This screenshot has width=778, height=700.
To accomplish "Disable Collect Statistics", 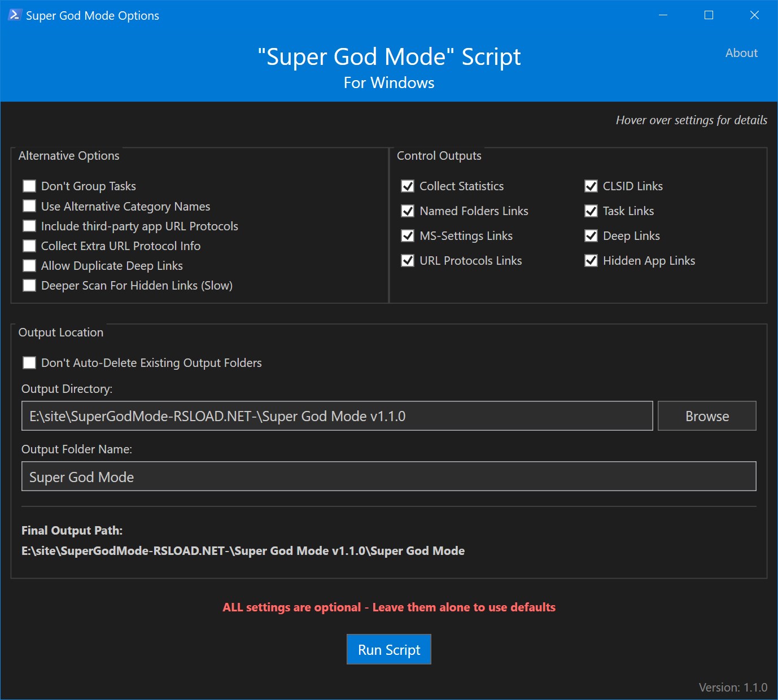I will tap(408, 186).
